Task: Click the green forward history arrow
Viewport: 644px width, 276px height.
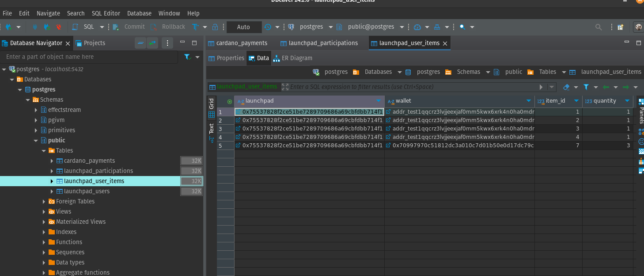Action: pos(626,87)
